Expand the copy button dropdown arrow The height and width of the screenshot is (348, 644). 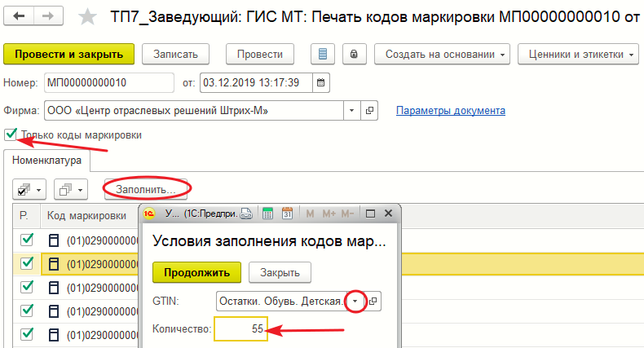[81, 190]
